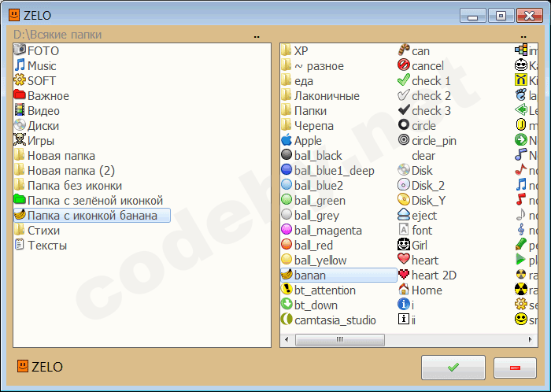Select the circle_pin target icon
Screen dimensions: 551x392
(x=404, y=140)
